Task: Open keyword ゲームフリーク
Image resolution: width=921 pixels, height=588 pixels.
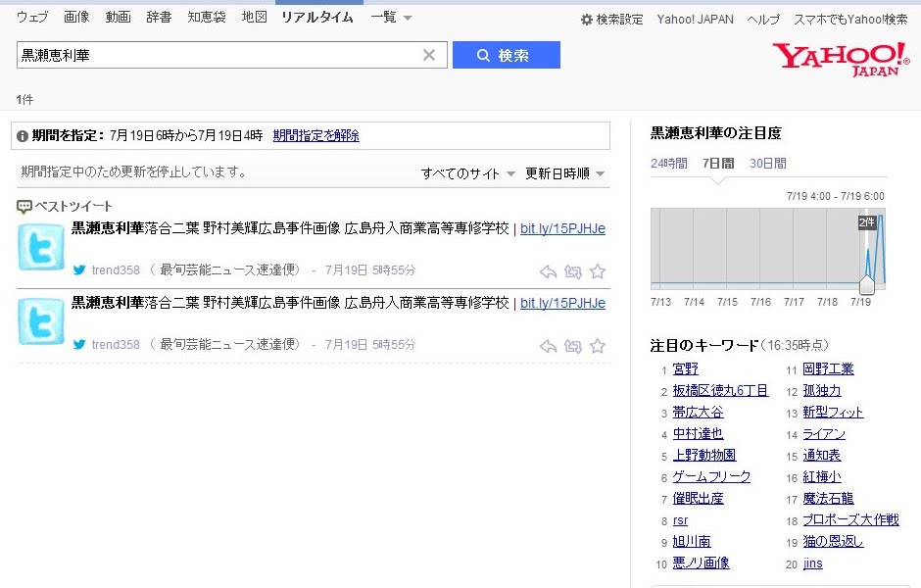Action: pos(711,477)
